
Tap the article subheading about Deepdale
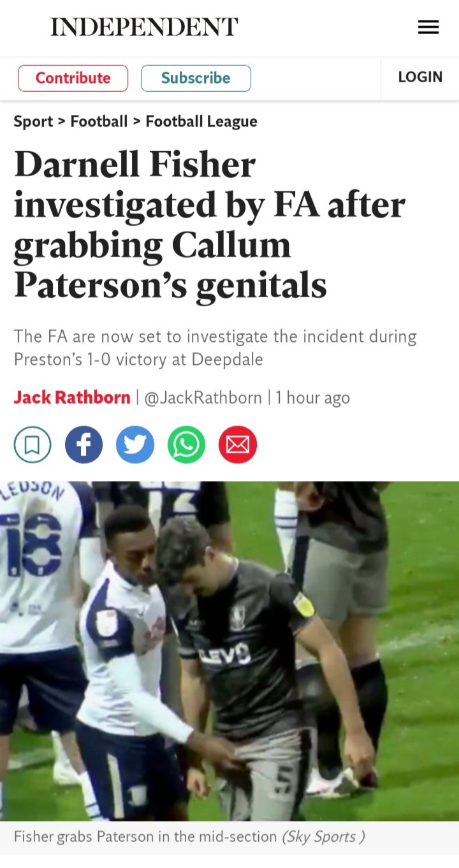point(215,348)
